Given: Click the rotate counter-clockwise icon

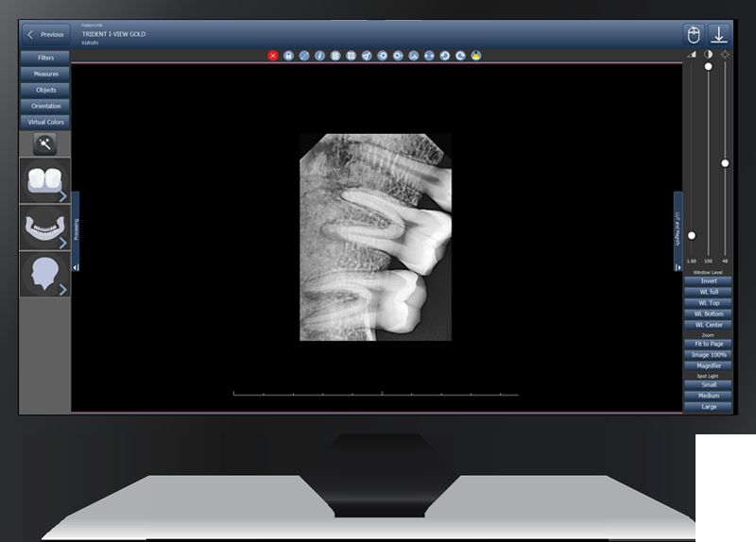Looking at the screenshot, I should click(444, 56).
